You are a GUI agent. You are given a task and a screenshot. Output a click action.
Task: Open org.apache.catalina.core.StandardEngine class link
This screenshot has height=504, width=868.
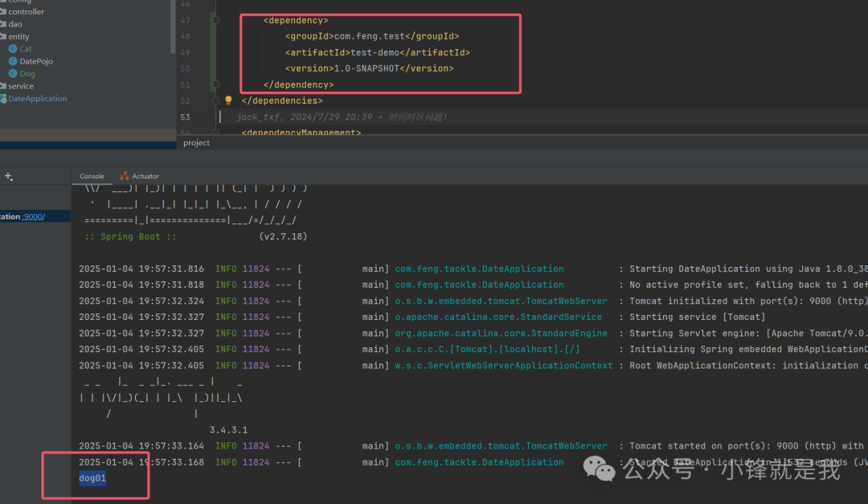tap(501, 334)
